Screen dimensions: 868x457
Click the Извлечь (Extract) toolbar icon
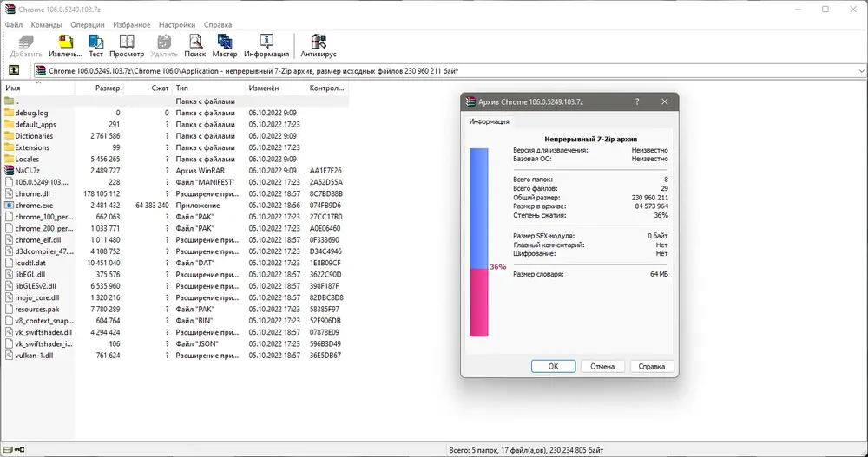pos(65,45)
